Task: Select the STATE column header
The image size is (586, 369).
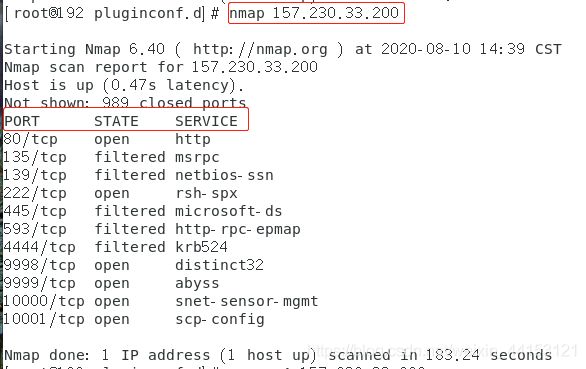Action: point(116,121)
